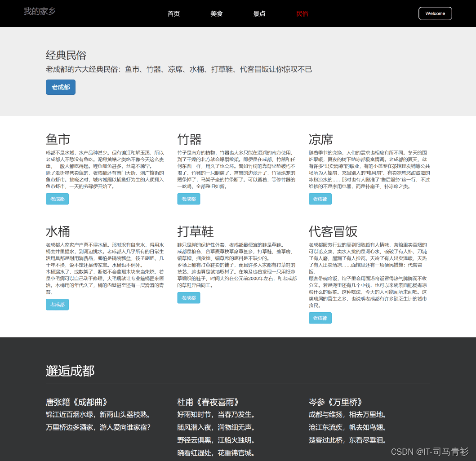Click the 老成都 button in the 鱼市 card
The height and width of the screenshot is (461, 476).
pyautogui.click(x=57, y=199)
